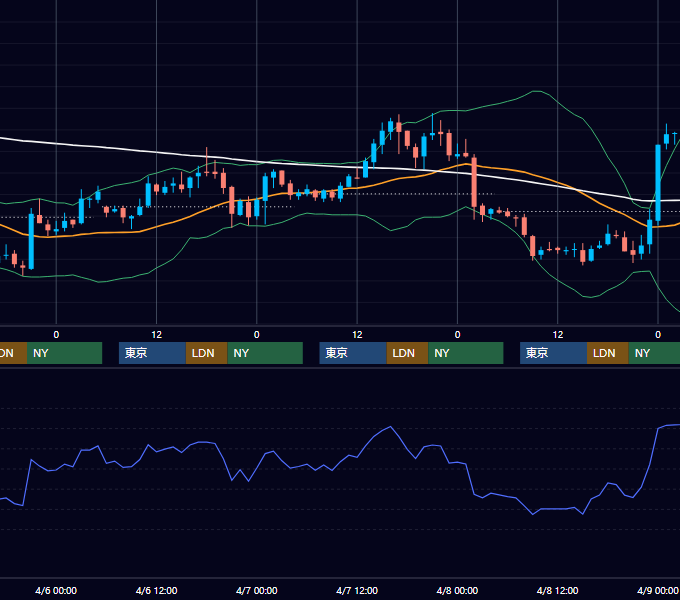The height and width of the screenshot is (600, 680).
Task: Click NY session block spanning 4/8 00:00
Action: pos(466,353)
